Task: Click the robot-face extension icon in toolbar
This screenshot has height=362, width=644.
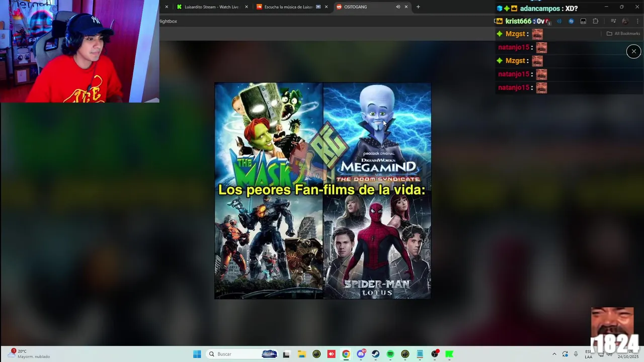Action: click(583, 21)
